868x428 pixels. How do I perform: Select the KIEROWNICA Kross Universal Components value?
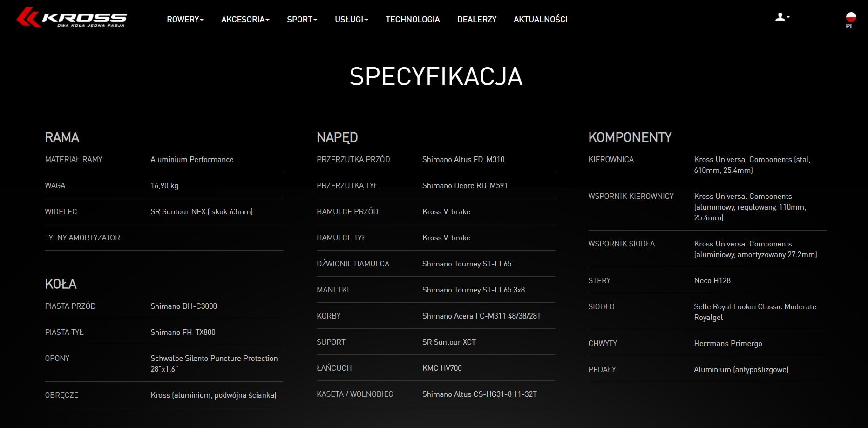point(752,165)
